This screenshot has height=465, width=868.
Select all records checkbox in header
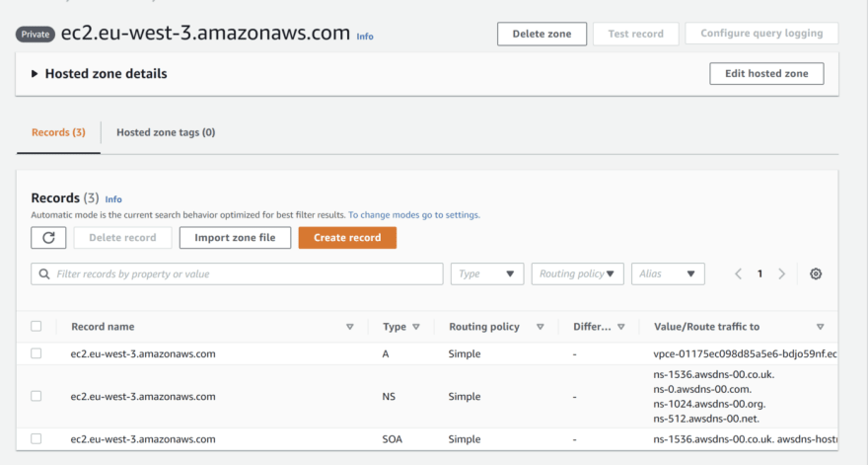coord(36,327)
